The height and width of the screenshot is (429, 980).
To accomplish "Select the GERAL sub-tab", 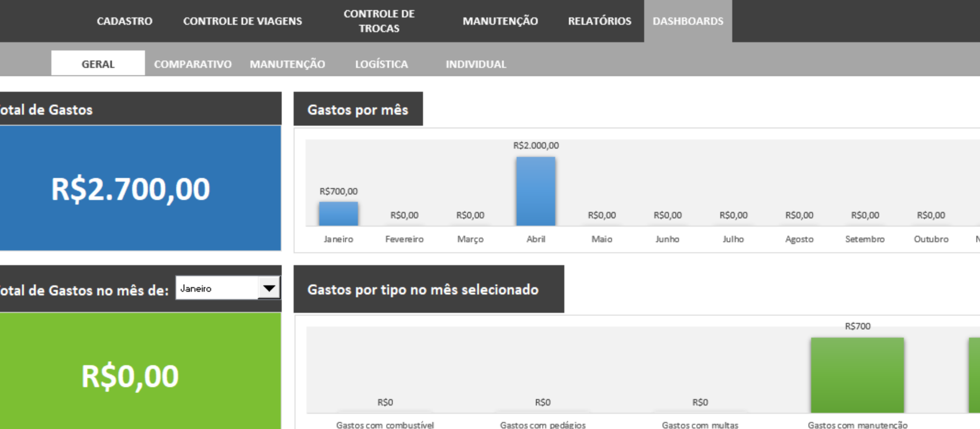I will click(98, 64).
